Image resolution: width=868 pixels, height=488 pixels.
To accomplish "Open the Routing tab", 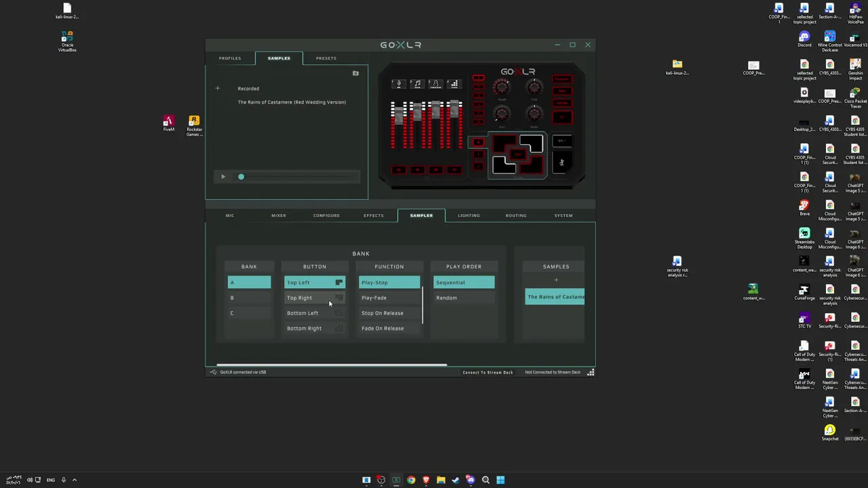I will pyautogui.click(x=516, y=216).
